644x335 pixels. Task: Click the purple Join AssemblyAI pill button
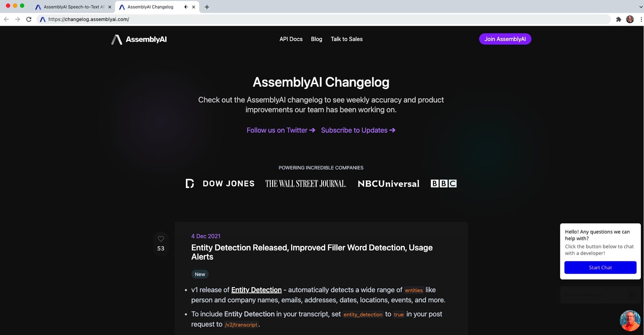coord(505,39)
